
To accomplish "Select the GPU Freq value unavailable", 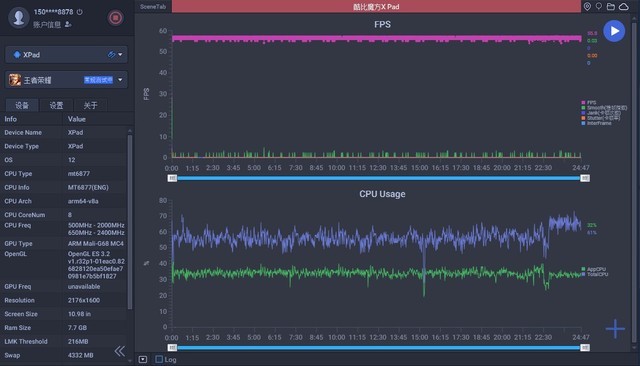I will pyautogui.click(x=84, y=286).
